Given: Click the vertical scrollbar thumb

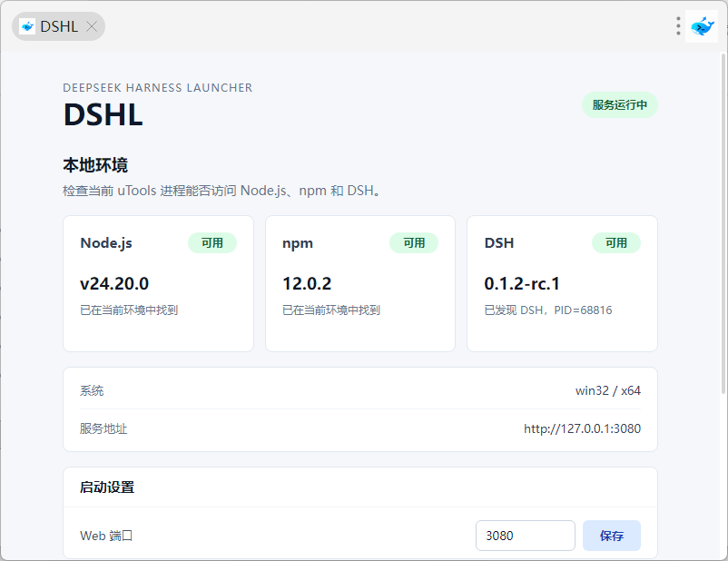Looking at the screenshot, I should point(723,223).
